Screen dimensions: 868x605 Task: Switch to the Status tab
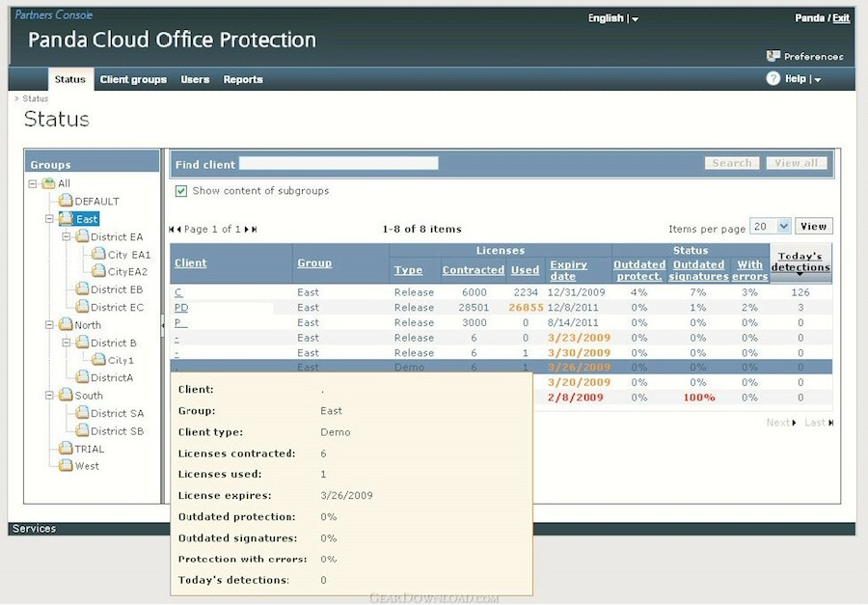(70, 79)
